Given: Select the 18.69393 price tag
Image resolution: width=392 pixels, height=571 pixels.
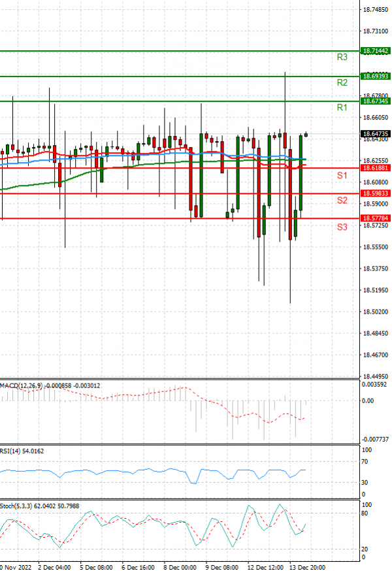Looking at the screenshot, I should 376,76.
